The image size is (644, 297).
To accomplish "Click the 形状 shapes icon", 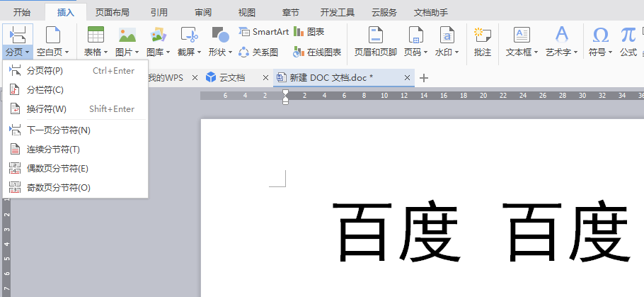I will click(x=221, y=35).
